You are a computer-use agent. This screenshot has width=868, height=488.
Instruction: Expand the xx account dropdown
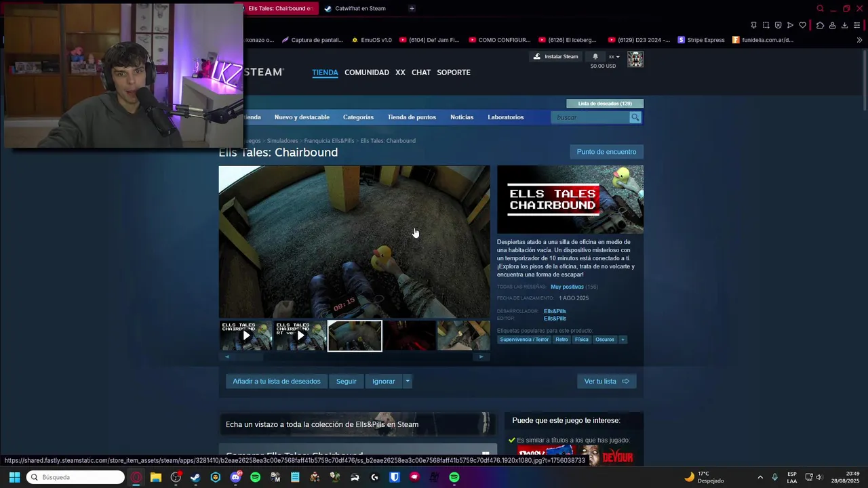click(x=614, y=57)
